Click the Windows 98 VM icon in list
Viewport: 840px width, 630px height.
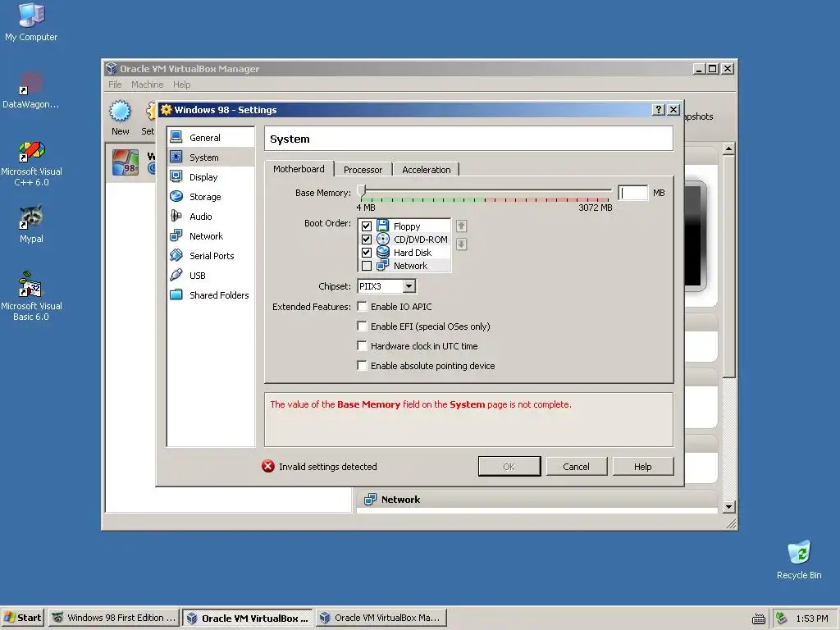[126, 162]
